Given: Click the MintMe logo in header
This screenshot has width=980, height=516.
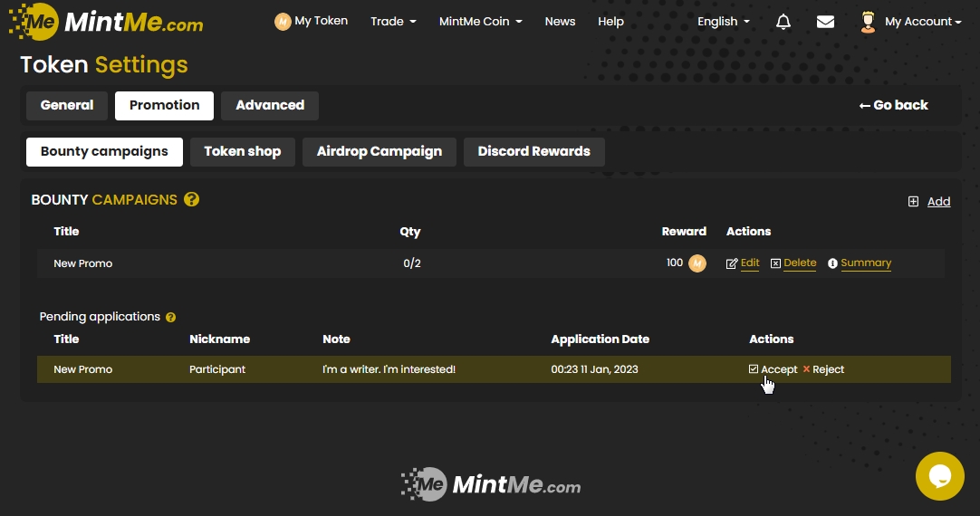Looking at the screenshot, I should click(x=106, y=22).
